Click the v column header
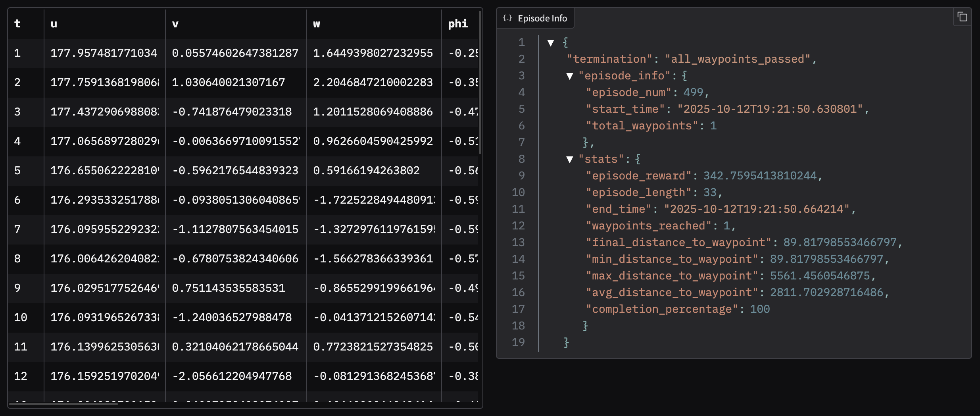This screenshot has width=980, height=416. (175, 23)
